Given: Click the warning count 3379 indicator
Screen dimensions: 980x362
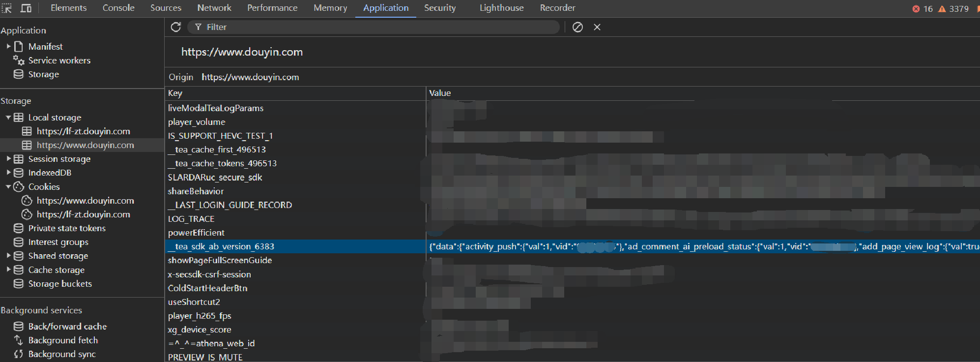Looking at the screenshot, I should 953,9.
